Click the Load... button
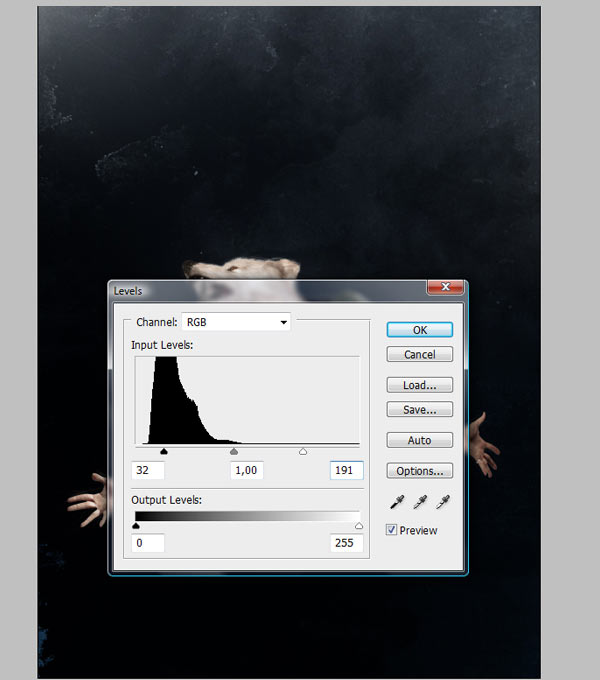Viewport: 600px width, 680px height. 420,385
